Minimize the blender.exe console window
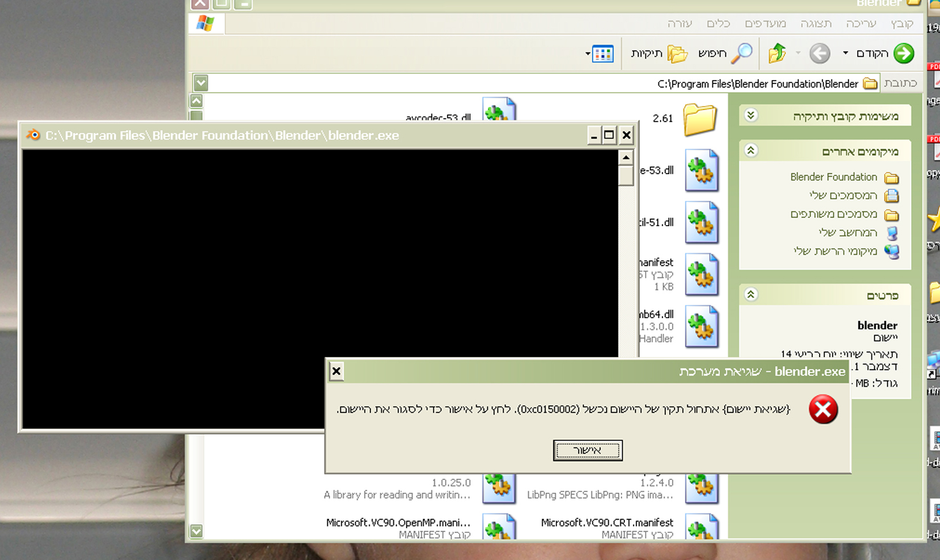The height and width of the screenshot is (560, 940). click(594, 135)
